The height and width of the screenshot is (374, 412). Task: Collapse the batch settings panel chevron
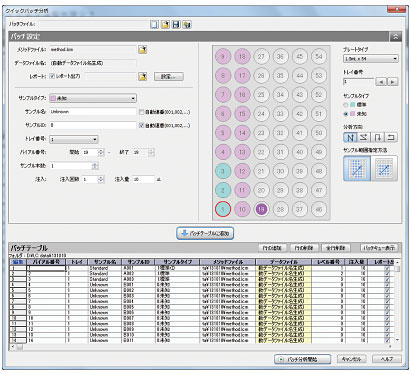pos(396,37)
